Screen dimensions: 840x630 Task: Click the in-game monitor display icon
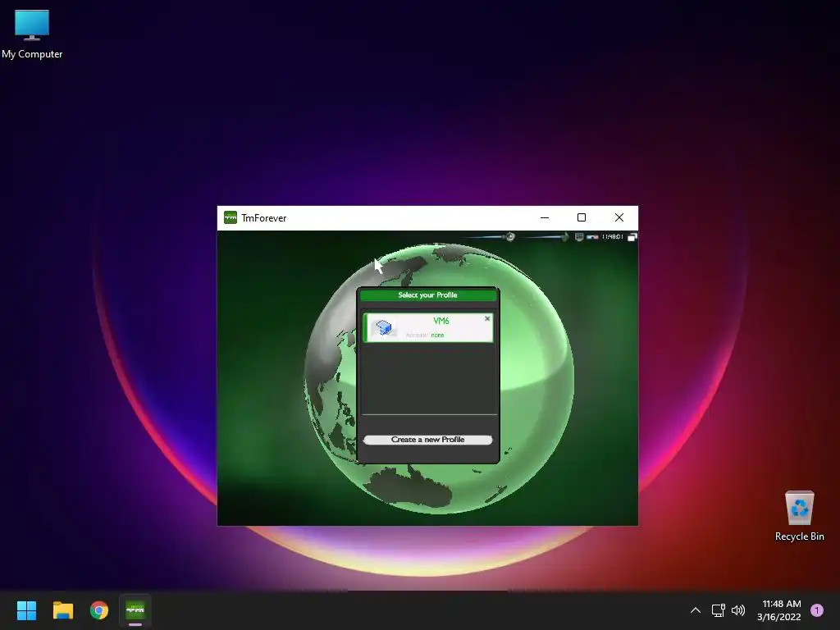(x=579, y=237)
